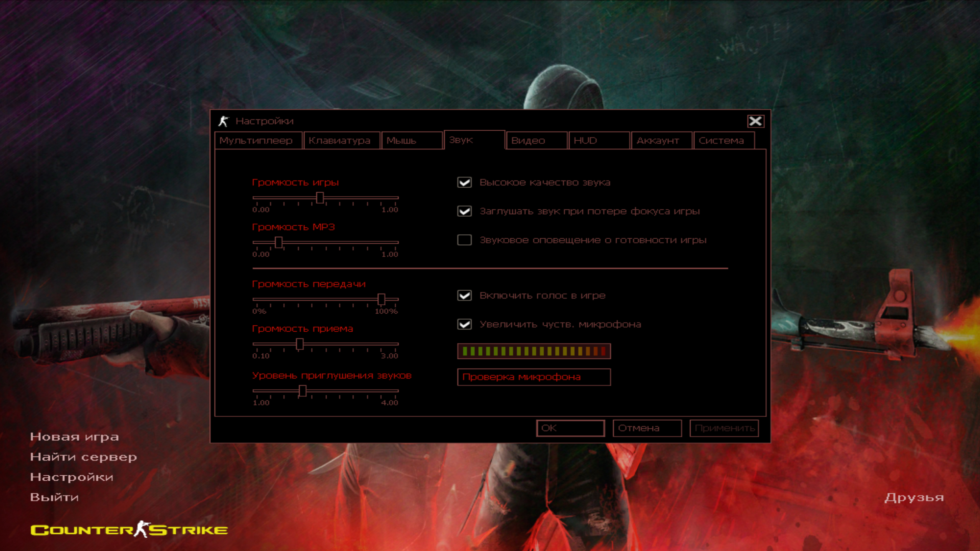
Task: Enable Звуковое оповещение о готовности игры
Action: [464, 240]
